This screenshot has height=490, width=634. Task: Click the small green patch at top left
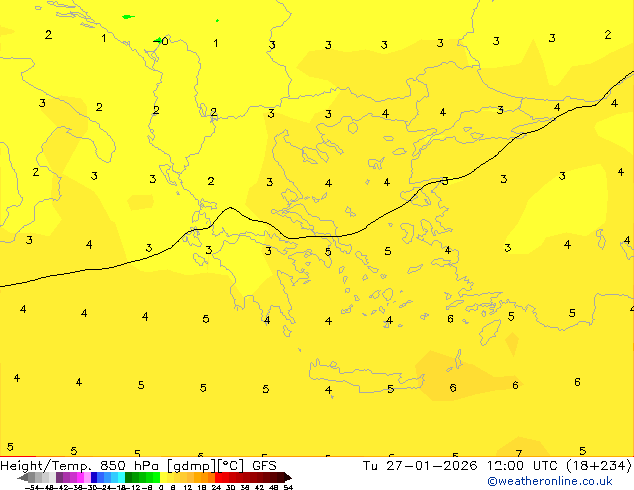(127, 17)
